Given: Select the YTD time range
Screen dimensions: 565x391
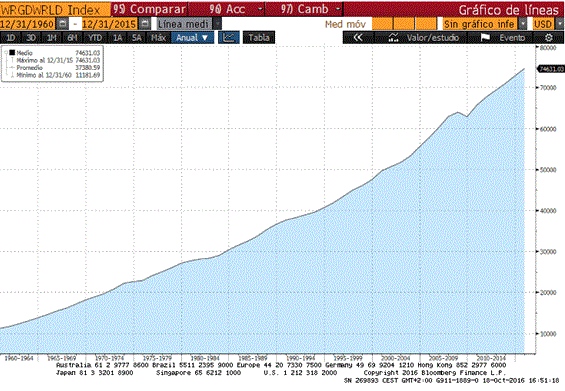Looking at the screenshot, I should (95, 37).
